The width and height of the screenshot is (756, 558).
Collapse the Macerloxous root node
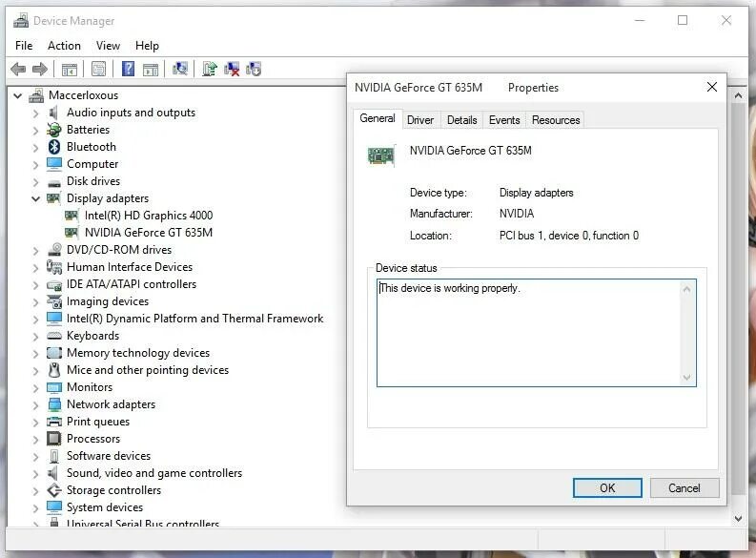18,95
